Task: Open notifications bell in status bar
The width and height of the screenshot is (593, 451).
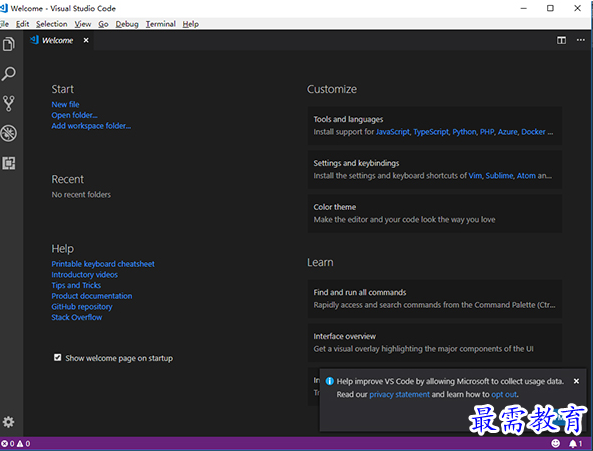Action: (x=575, y=443)
